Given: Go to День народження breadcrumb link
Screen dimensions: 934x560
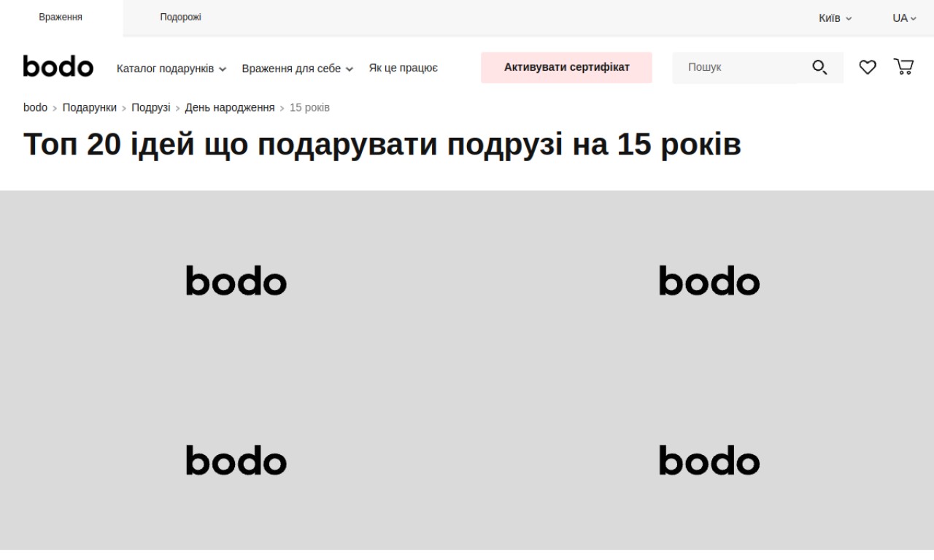Looking at the screenshot, I should tap(230, 108).
